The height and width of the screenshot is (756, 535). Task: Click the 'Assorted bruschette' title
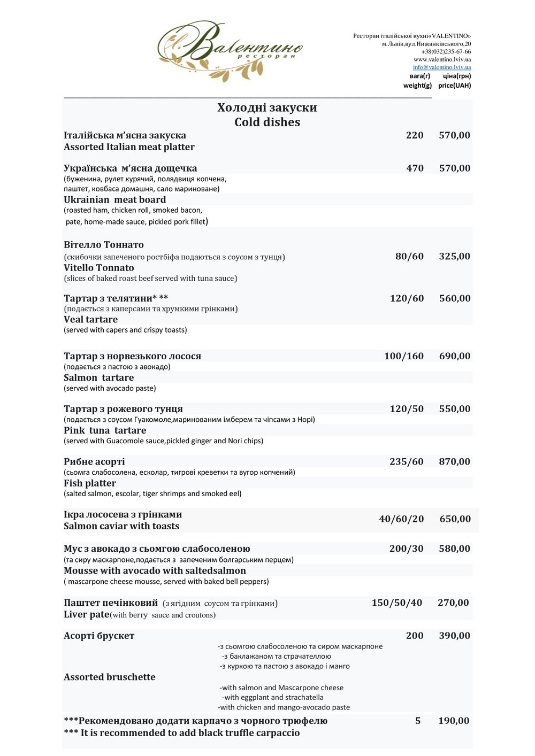pyautogui.click(x=110, y=677)
